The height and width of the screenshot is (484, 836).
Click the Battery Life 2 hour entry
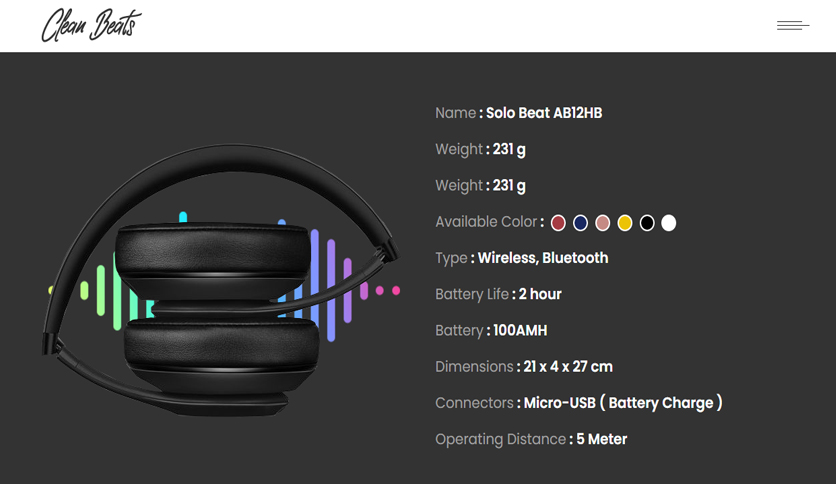coord(499,294)
